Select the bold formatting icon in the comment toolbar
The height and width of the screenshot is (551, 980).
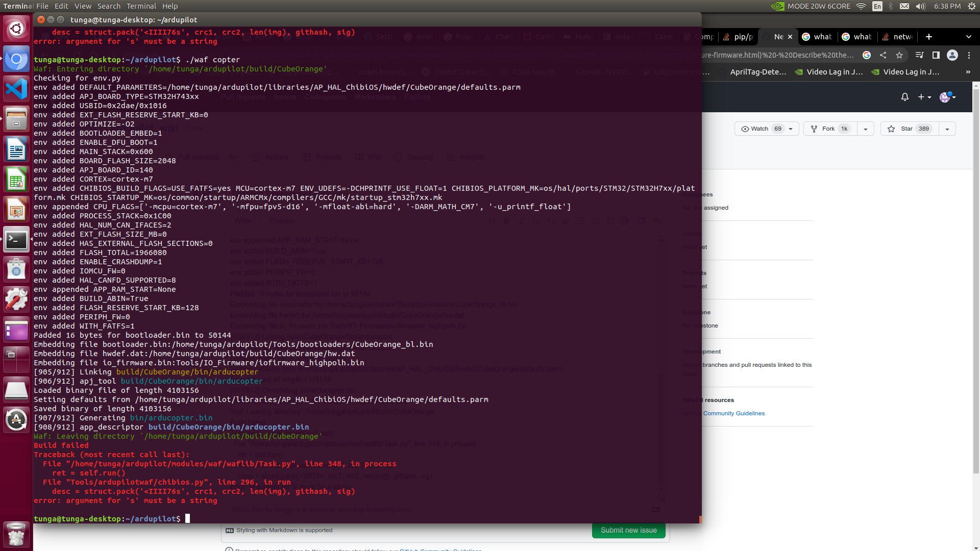506,221
